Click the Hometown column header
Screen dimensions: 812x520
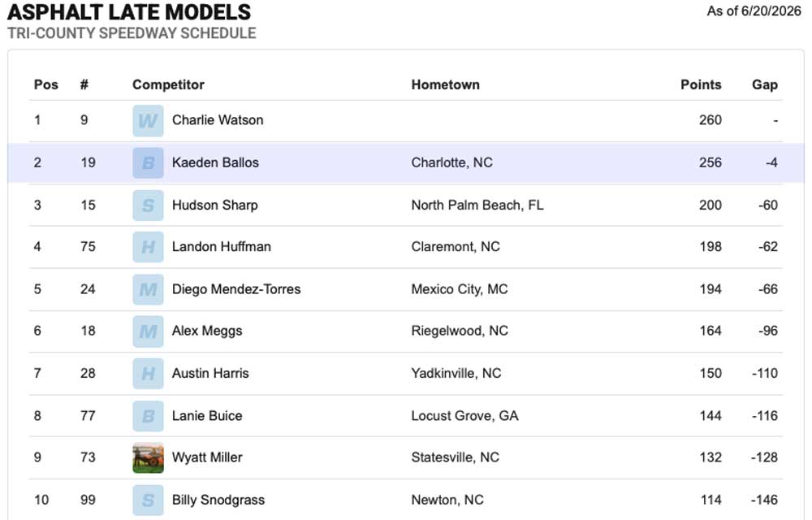pyautogui.click(x=445, y=84)
